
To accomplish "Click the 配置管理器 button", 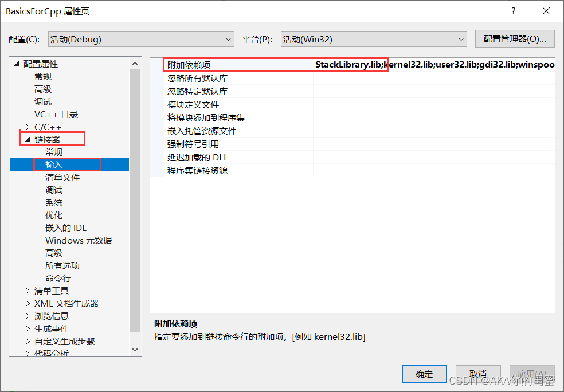I will 515,39.
